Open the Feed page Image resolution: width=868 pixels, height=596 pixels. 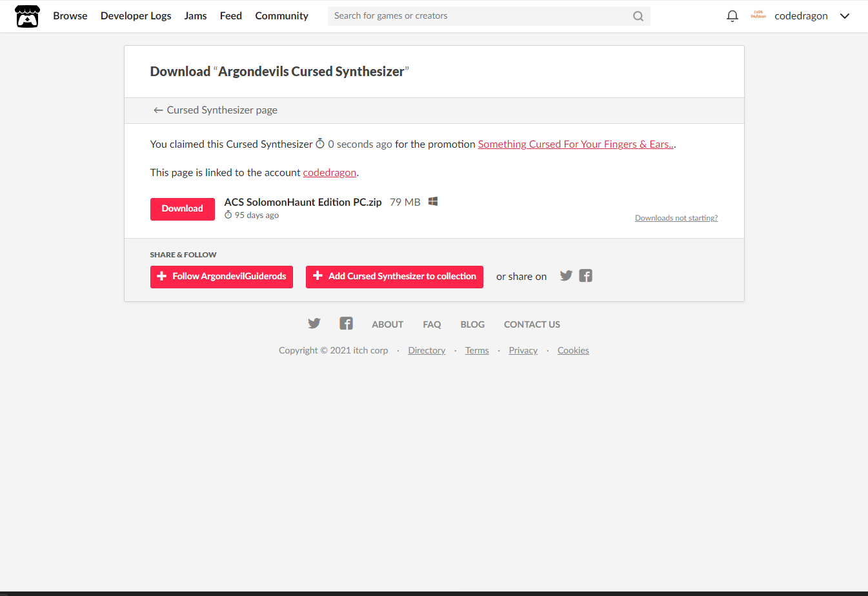[231, 16]
